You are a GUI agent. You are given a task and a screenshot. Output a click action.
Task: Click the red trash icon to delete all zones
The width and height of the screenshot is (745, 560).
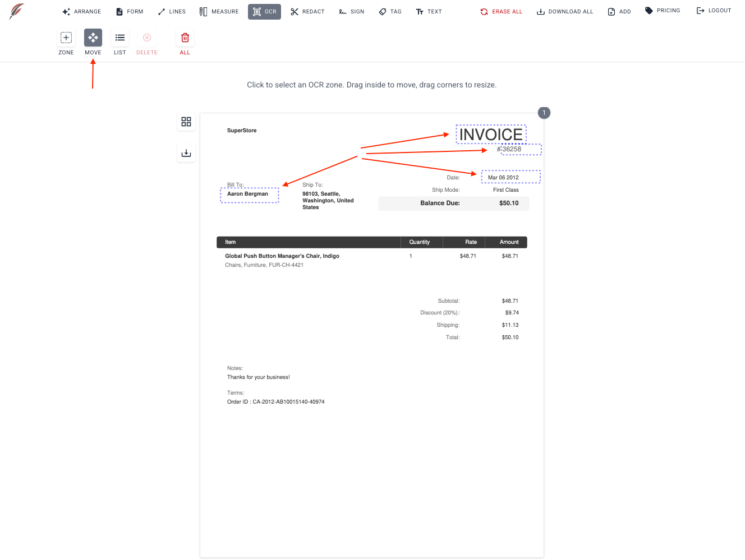[185, 38]
